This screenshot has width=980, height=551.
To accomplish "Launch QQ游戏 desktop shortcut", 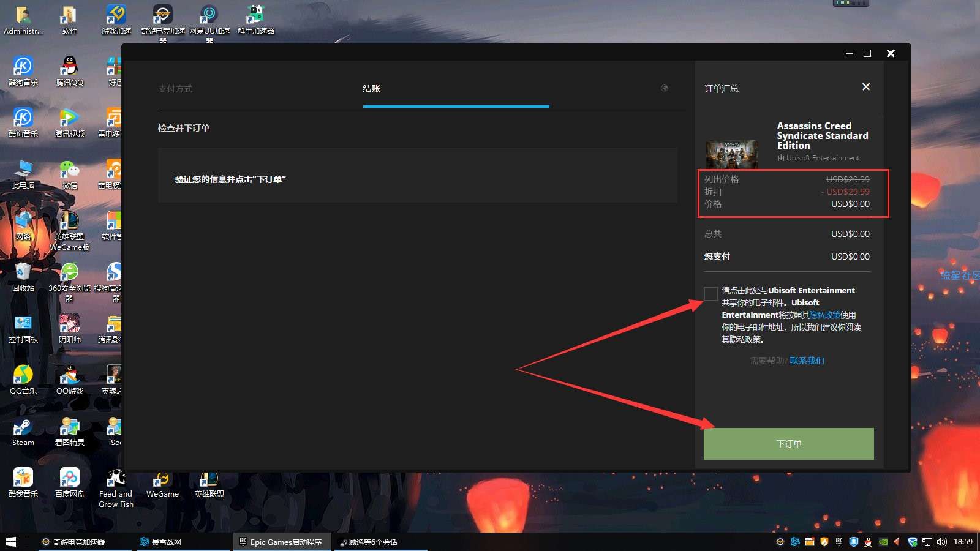I will click(x=70, y=380).
